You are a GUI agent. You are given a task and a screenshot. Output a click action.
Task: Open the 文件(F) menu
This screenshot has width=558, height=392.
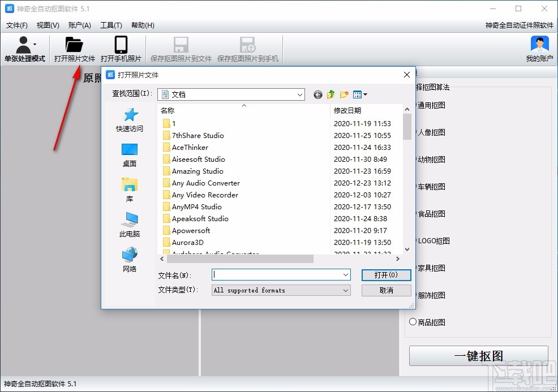pos(17,25)
